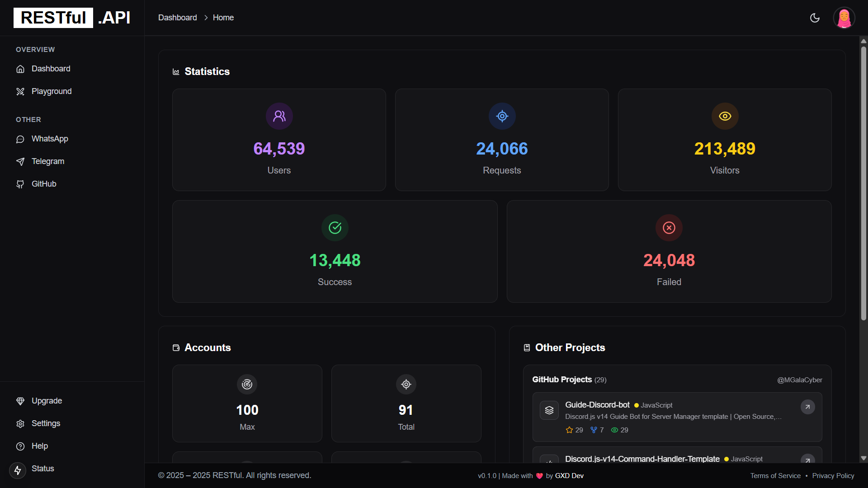The image size is (868, 488).
Task: Open Settings in the sidebar
Action: (x=46, y=423)
